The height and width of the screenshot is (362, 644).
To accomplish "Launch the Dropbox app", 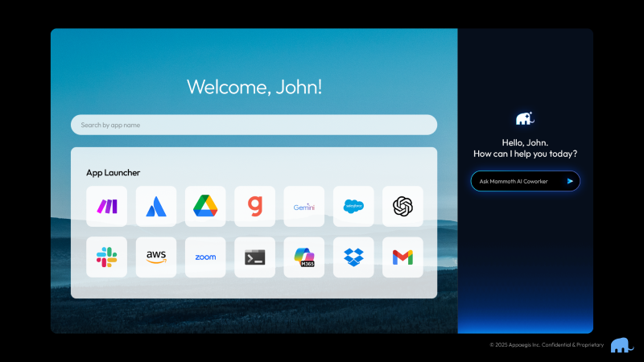I will pos(353,257).
